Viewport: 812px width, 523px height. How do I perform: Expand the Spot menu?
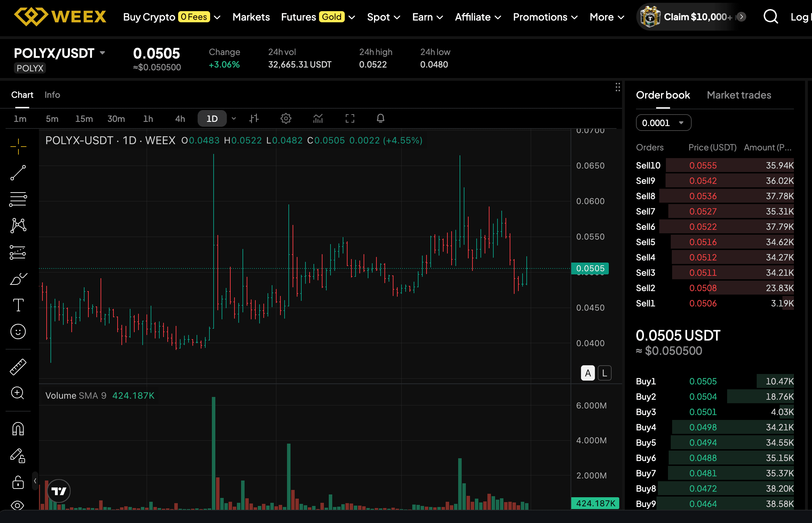[384, 17]
